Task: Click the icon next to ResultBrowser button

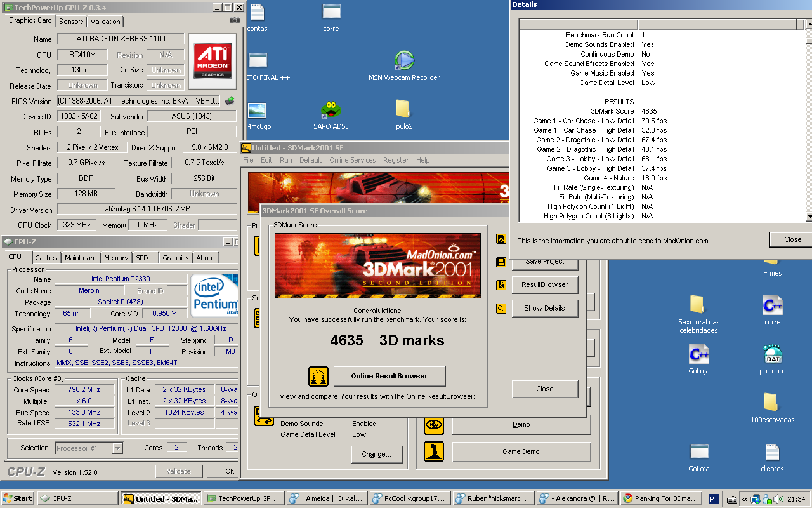Action: pyautogui.click(x=501, y=285)
